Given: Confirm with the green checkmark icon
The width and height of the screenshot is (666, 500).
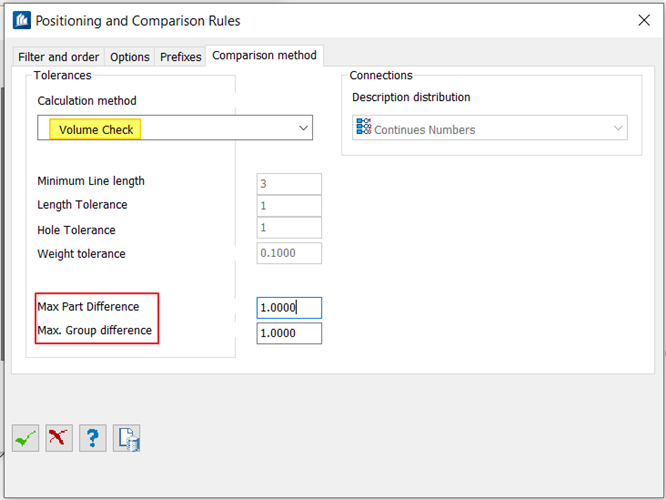Looking at the screenshot, I should tap(26, 438).
